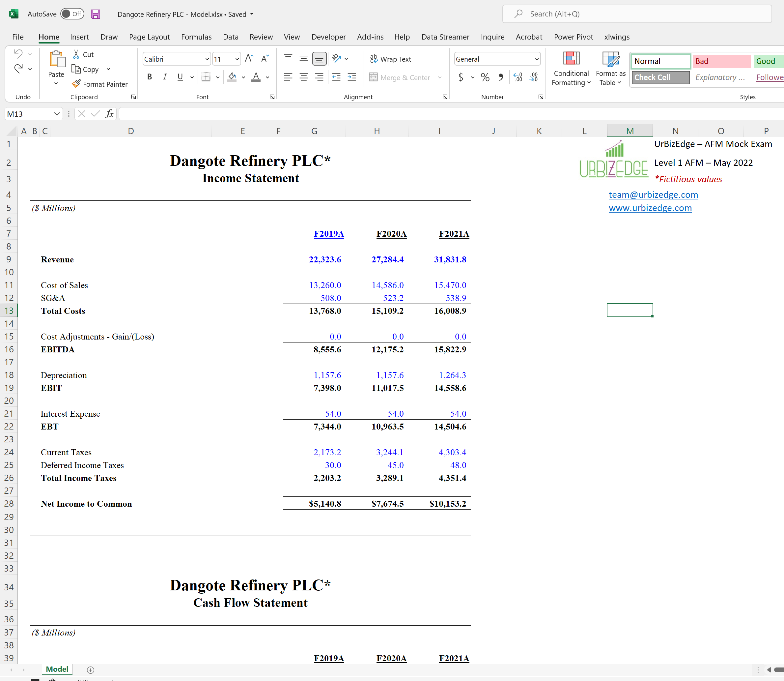Viewport: 784px width, 681px height.
Task: Click Decrease Decimal icon
Action: [533, 77]
